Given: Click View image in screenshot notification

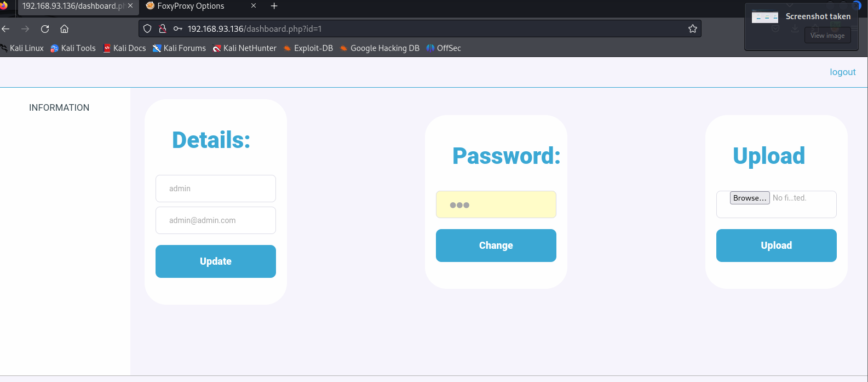Looking at the screenshot, I should [x=827, y=36].
